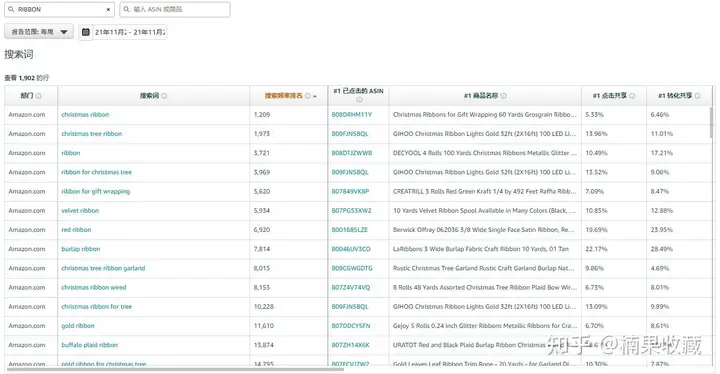
Task: Show info for the 部门 column
Action: [39, 96]
